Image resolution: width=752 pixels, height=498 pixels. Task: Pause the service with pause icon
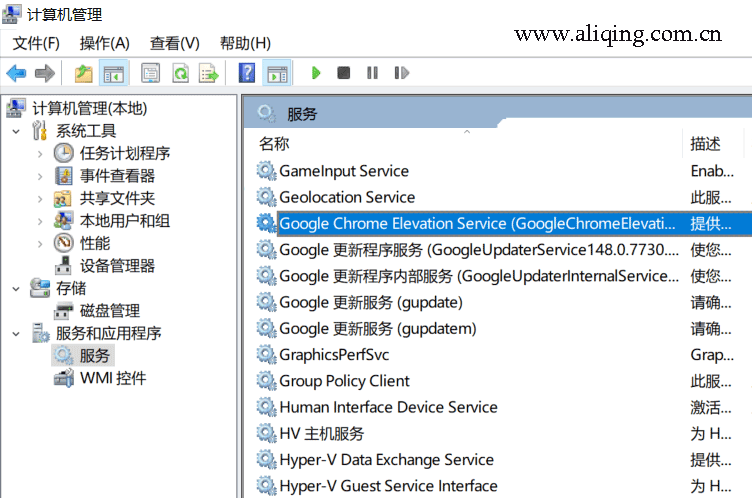[372, 73]
